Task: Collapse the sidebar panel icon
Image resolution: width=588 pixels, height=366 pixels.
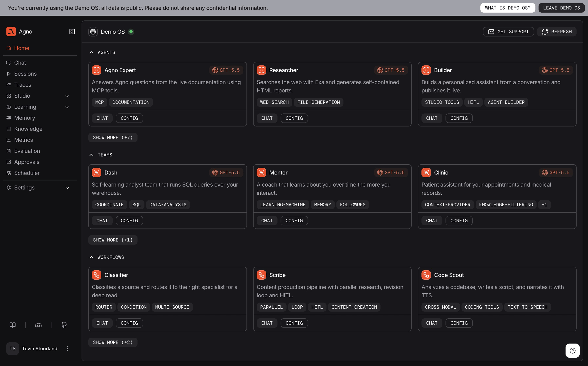Action: (x=72, y=31)
